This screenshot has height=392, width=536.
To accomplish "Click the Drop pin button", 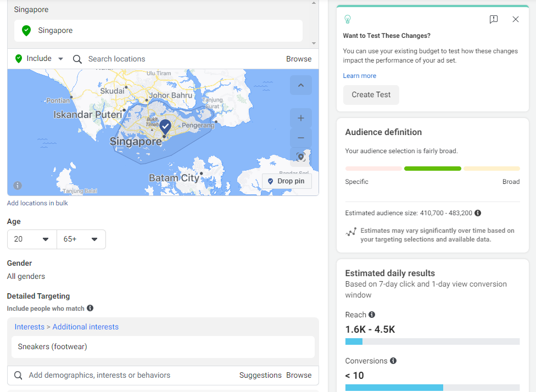I will (287, 181).
